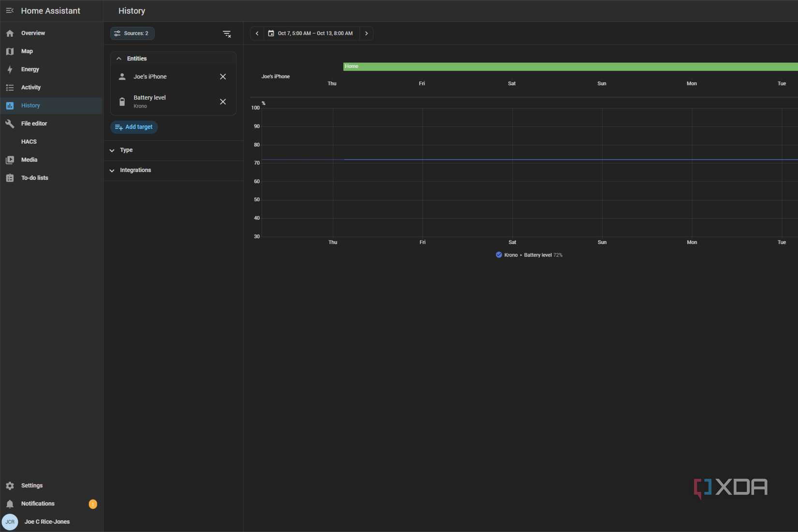Clear all filters using the filter-remove icon

[227, 34]
